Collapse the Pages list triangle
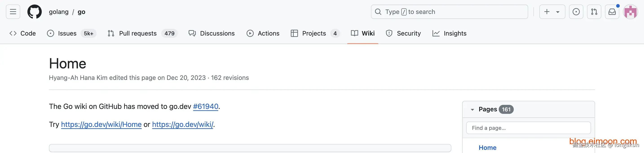 point(472,110)
